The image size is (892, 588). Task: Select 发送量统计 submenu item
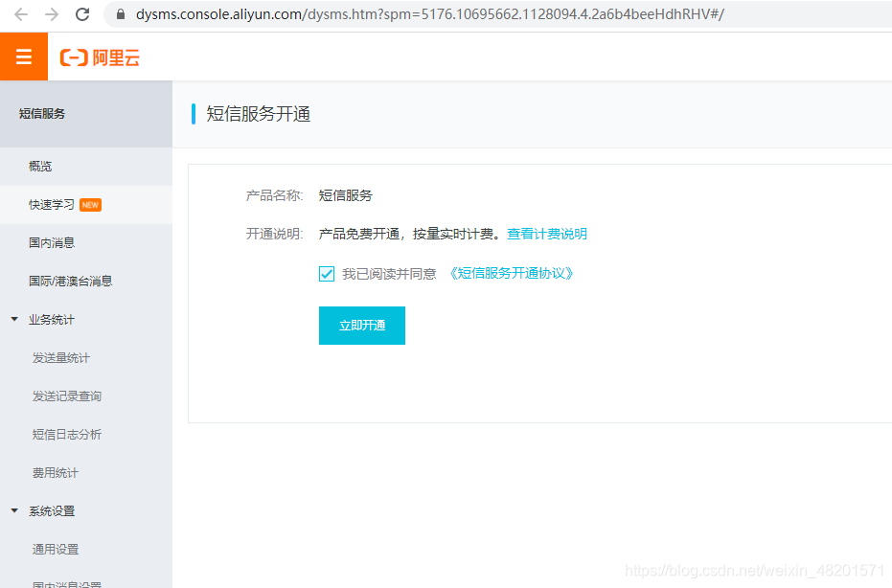(x=61, y=358)
